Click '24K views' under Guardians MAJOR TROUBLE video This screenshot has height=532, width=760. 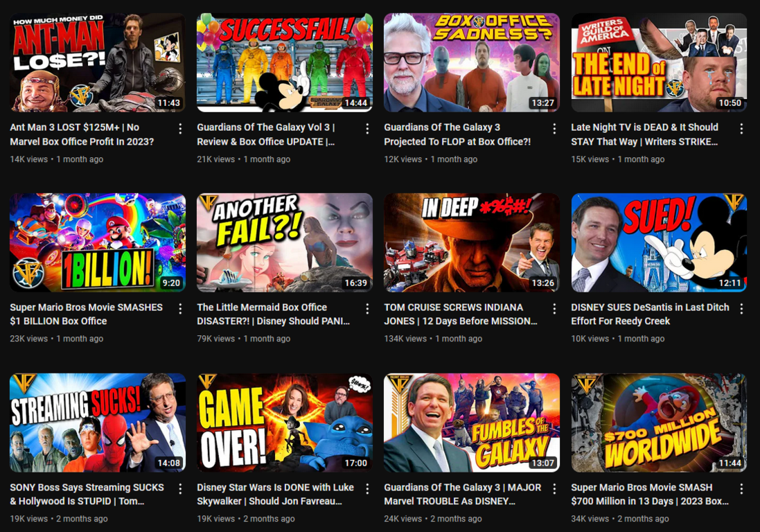403,518
